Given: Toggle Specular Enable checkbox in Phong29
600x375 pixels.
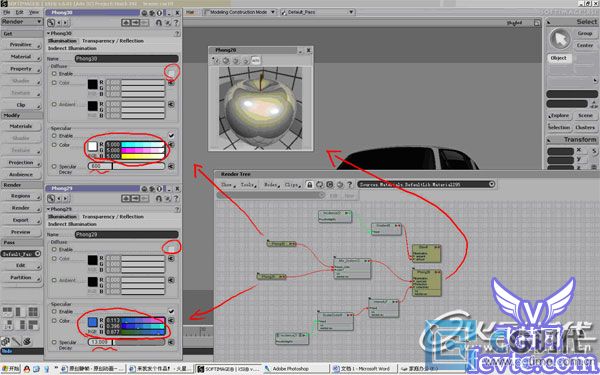Looking at the screenshot, I should pyautogui.click(x=171, y=311).
